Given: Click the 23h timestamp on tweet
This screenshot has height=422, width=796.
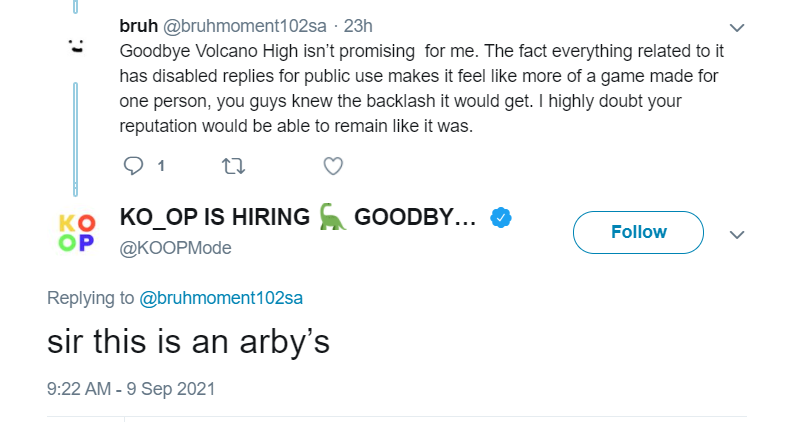Looking at the screenshot, I should pos(358,26).
